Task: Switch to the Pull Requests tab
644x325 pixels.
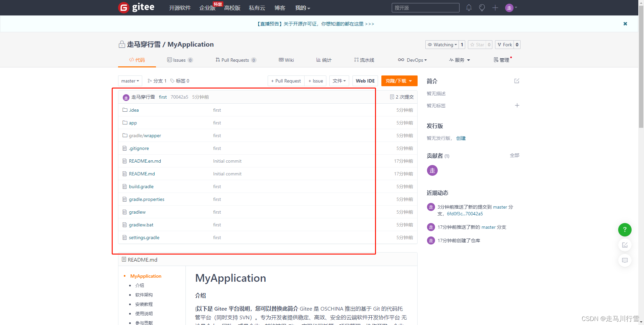Action: coord(236,60)
